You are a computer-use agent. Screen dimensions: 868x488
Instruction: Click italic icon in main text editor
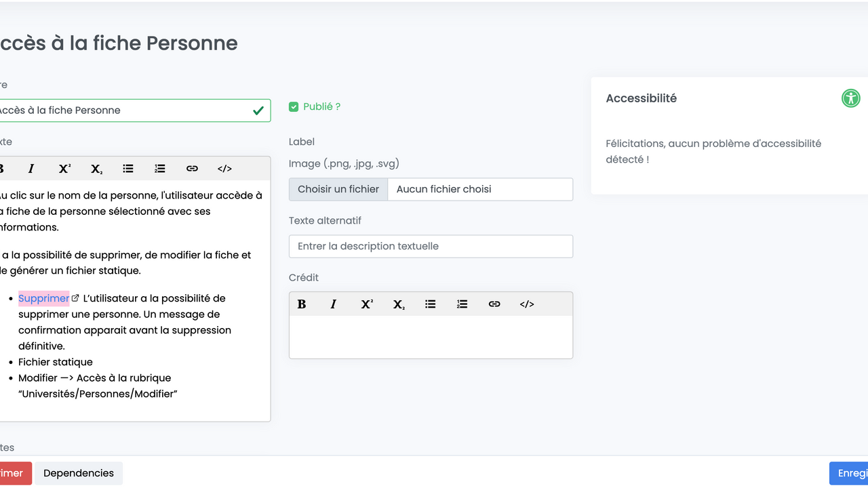[31, 169]
